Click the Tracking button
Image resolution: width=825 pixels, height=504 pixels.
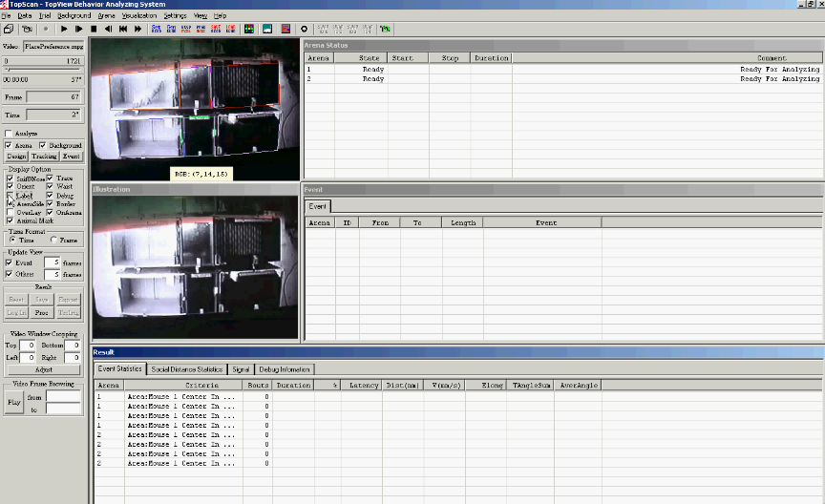(44, 156)
